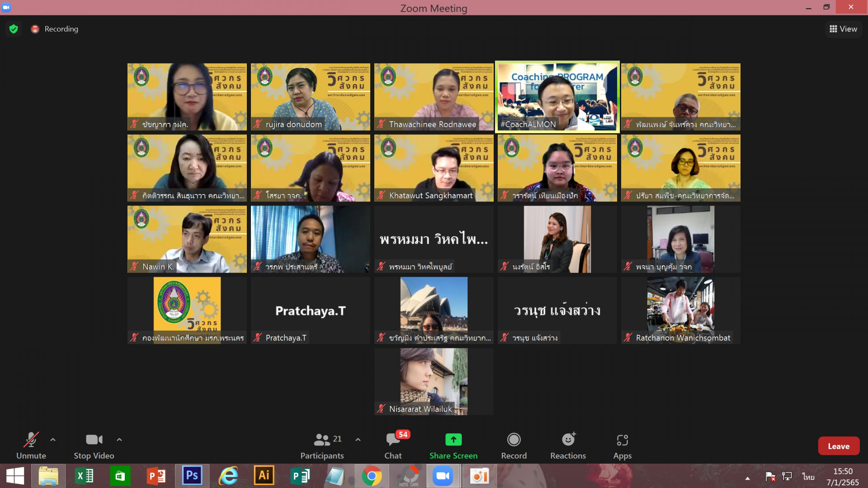868x488 pixels.
Task: Show hidden system tray icons
Action: coord(748,478)
